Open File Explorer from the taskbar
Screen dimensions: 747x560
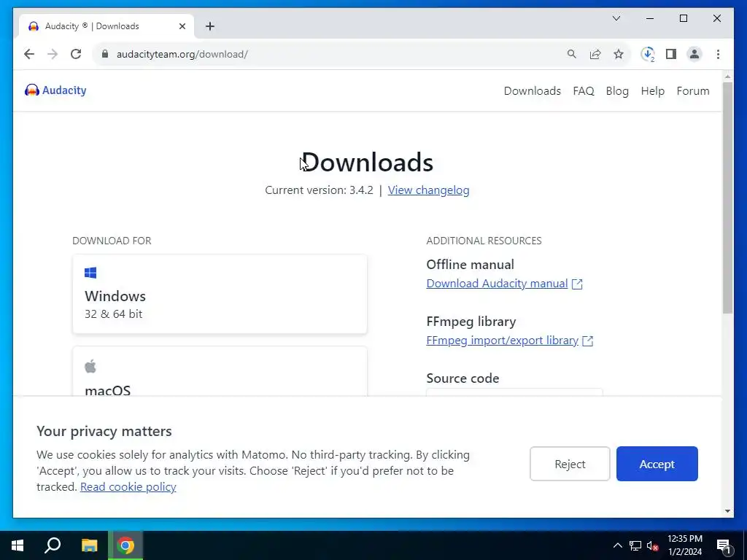89,545
